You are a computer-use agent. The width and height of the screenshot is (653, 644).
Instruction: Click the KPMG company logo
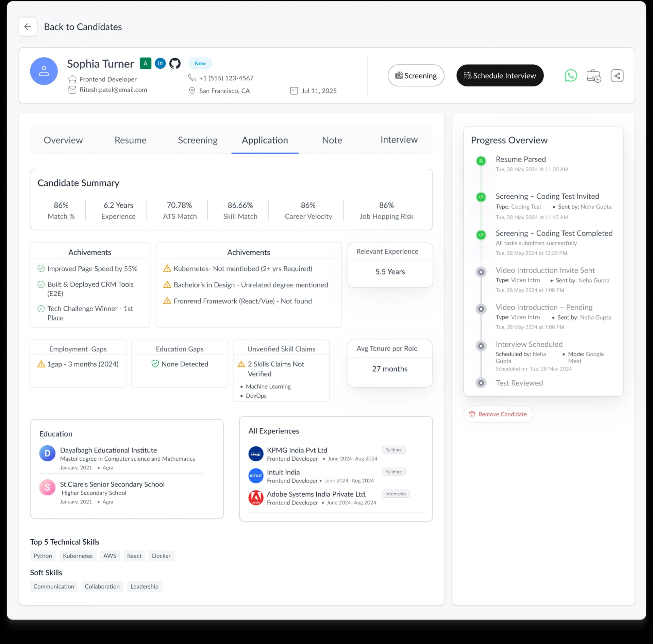(x=256, y=453)
